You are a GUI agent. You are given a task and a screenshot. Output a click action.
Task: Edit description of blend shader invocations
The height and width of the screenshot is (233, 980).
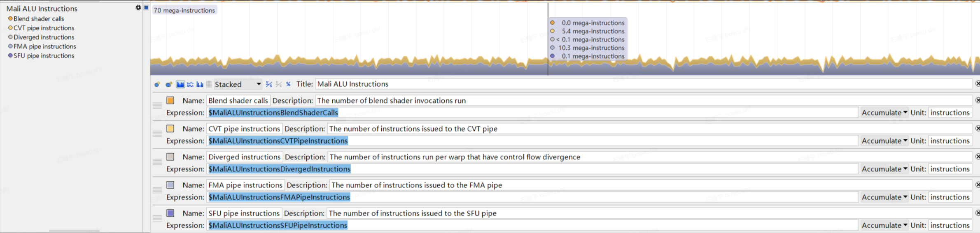point(644,100)
